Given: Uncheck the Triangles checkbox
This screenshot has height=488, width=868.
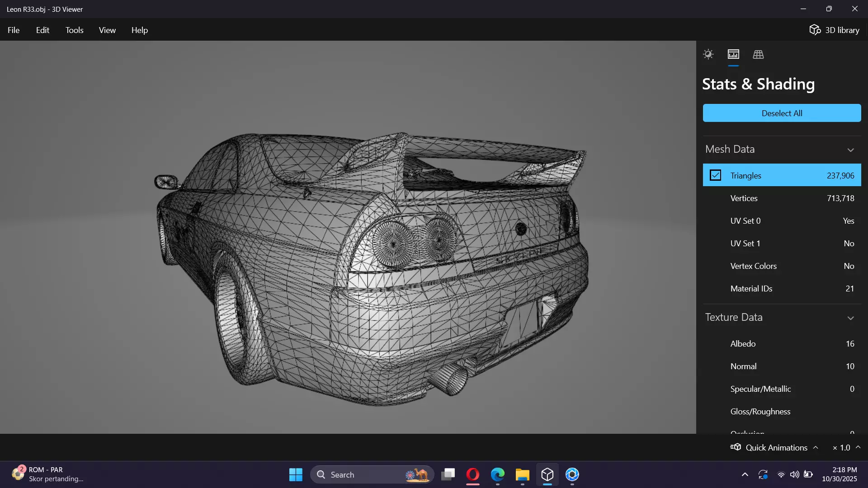Looking at the screenshot, I should pyautogui.click(x=715, y=175).
